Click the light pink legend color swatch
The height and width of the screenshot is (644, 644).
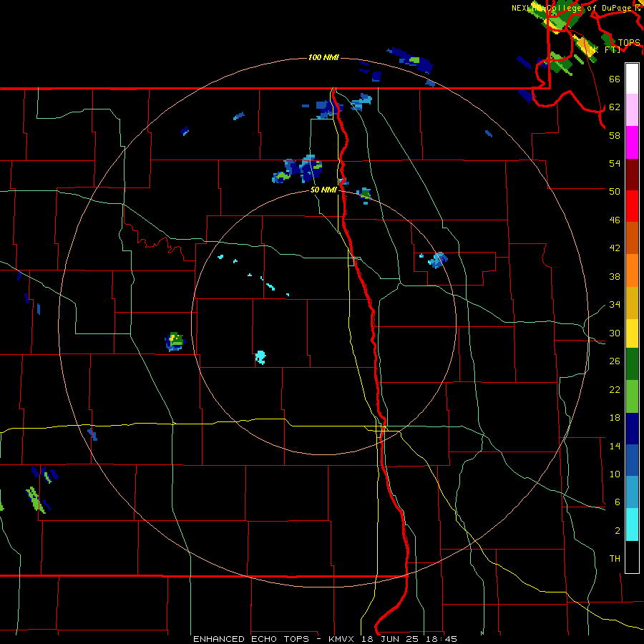click(x=632, y=110)
